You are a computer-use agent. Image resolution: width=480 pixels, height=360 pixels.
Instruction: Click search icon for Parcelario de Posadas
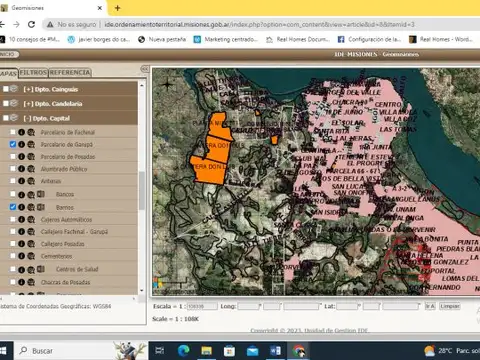coord(31,156)
